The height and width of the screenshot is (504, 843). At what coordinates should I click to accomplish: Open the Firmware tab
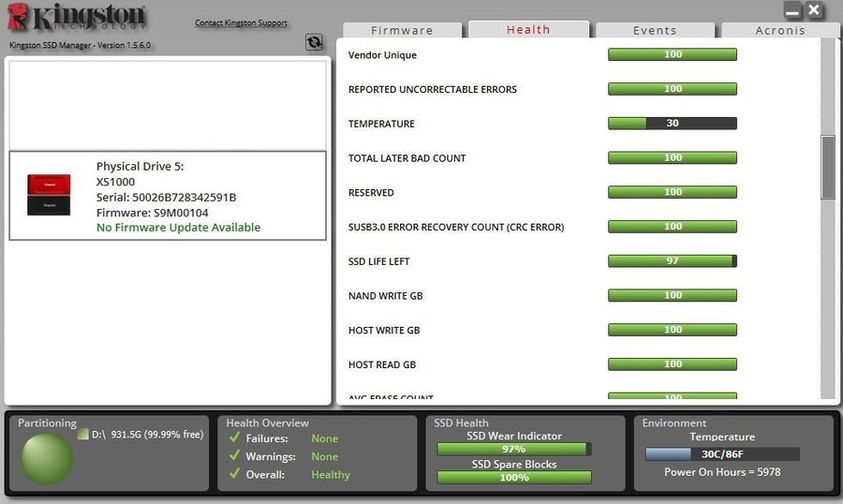(x=403, y=30)
